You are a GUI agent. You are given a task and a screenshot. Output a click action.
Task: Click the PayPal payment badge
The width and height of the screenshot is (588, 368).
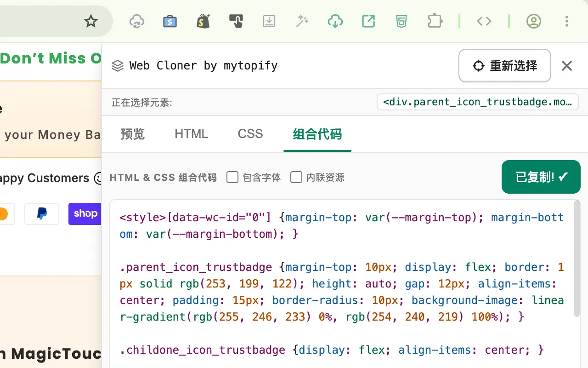click(x=42, y=214)
